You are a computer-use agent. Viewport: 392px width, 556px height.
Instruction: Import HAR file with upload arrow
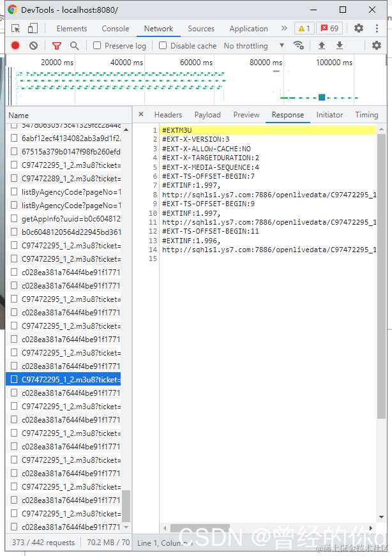pos(321,45)
